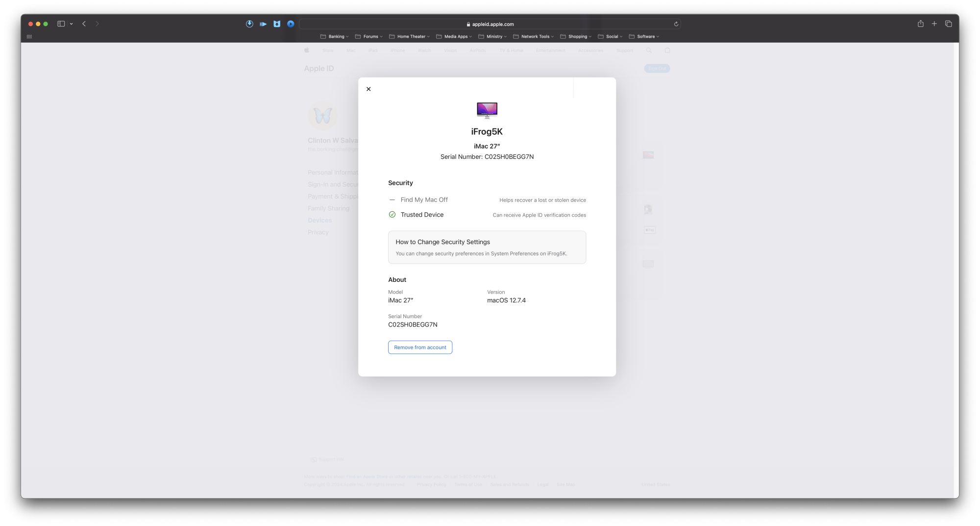Click the blue bear-face extension icon

(277, 24)
